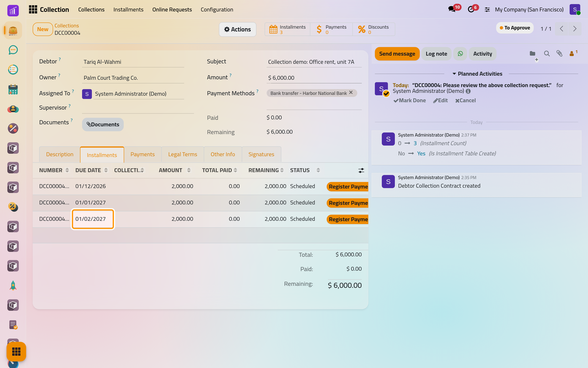This screenshot has width=588, height=368.
Task: Click the Actions button
Action: pyautogui.click(x=238, y=29)
